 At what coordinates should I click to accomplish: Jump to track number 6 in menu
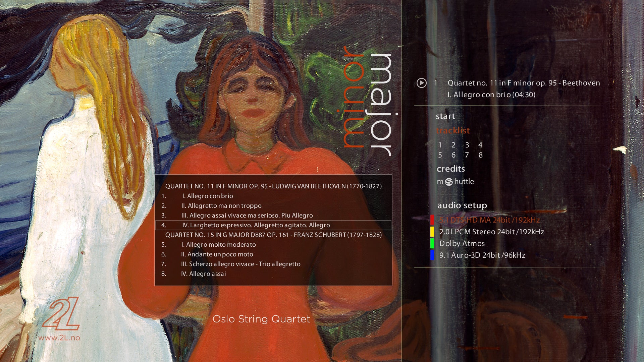453,155
